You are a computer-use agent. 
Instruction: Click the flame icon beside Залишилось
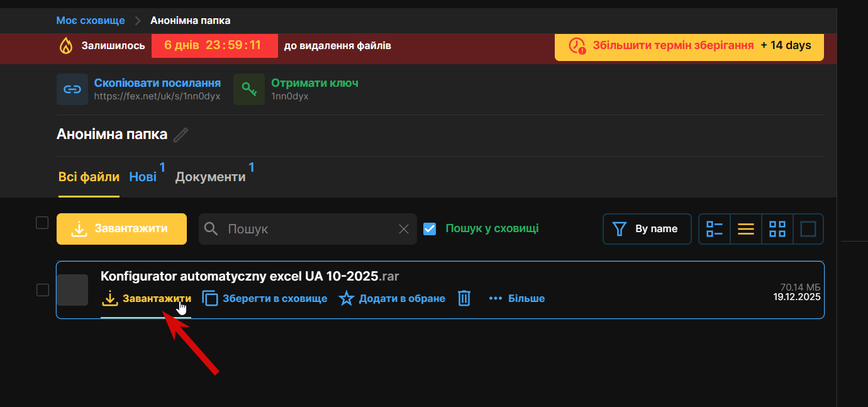[66, 45]
